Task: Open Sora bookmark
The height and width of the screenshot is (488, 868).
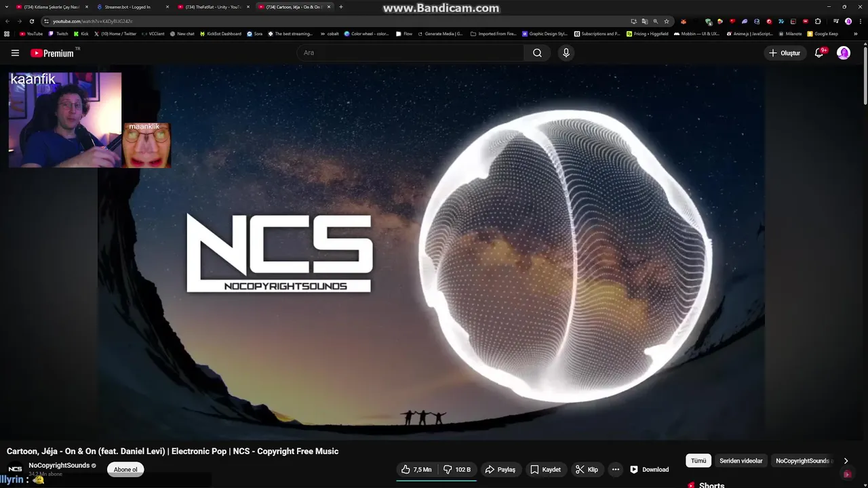Action: (x=255, y=34)
